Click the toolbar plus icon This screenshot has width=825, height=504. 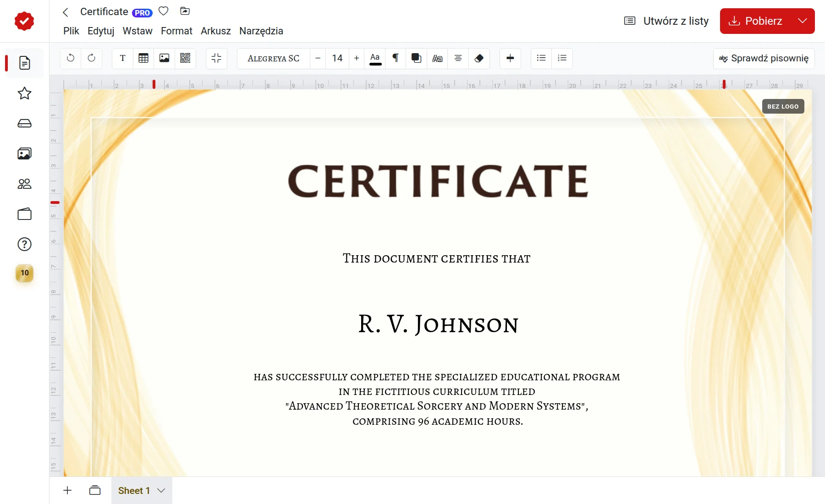(x=510, y=58)
